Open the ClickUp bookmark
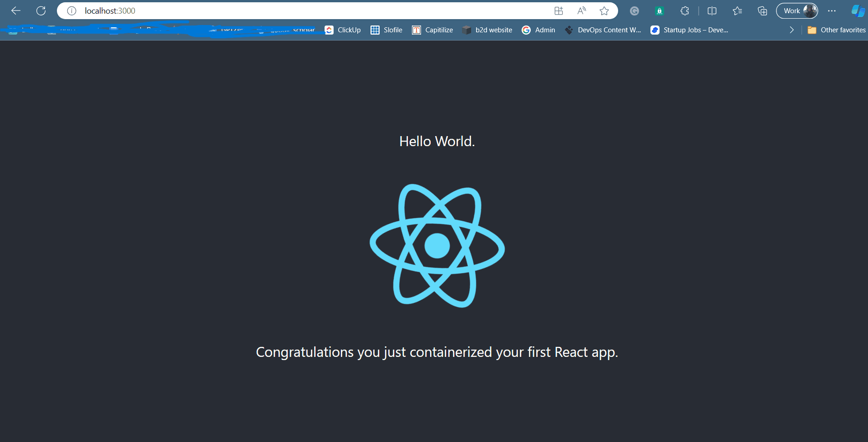The height and width of the screenshot is (442, 868). pos(343,30)
